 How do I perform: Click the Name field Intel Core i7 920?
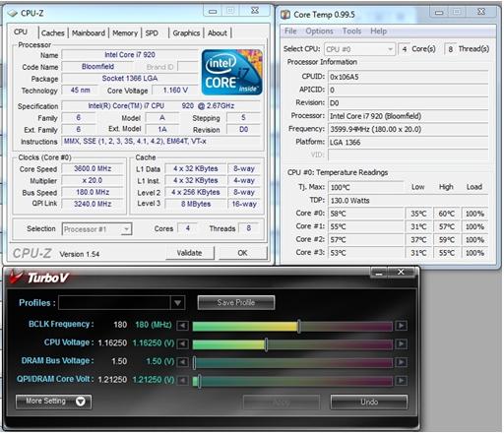coord(130,55)
